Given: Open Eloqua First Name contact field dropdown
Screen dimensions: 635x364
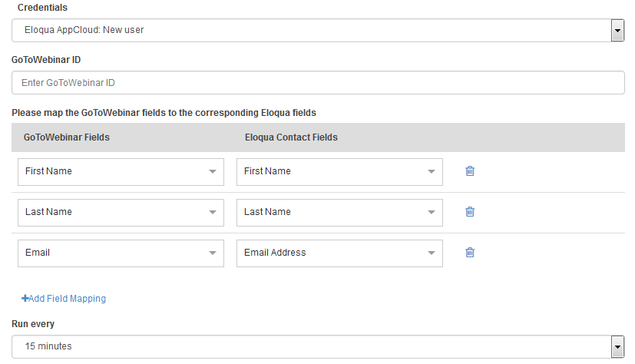Looking at the screenshot, I should pyautogui.click(x=339, y=172).
